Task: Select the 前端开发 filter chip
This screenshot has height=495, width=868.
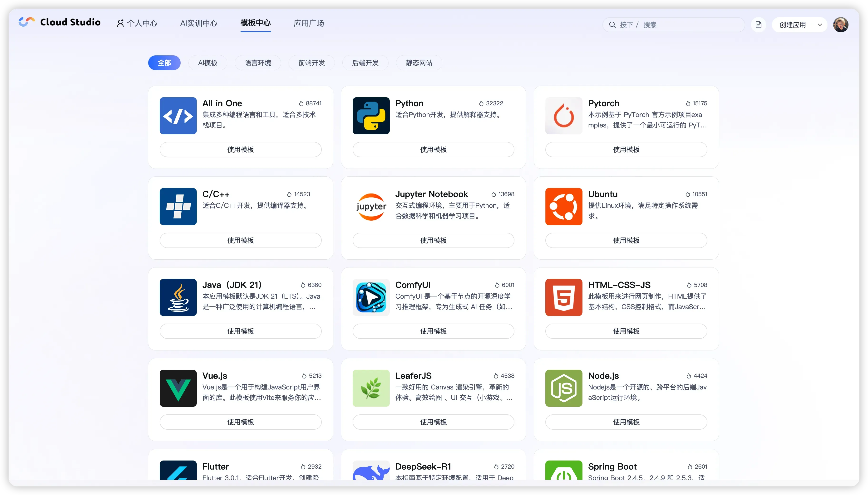Action: pos(311,63)
